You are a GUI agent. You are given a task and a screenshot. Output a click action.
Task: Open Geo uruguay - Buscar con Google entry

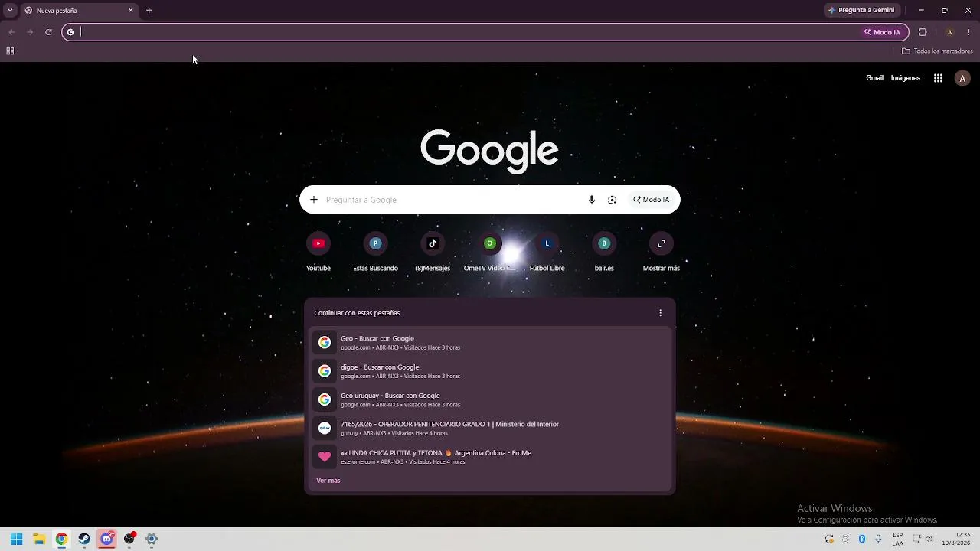click(490, 399)
